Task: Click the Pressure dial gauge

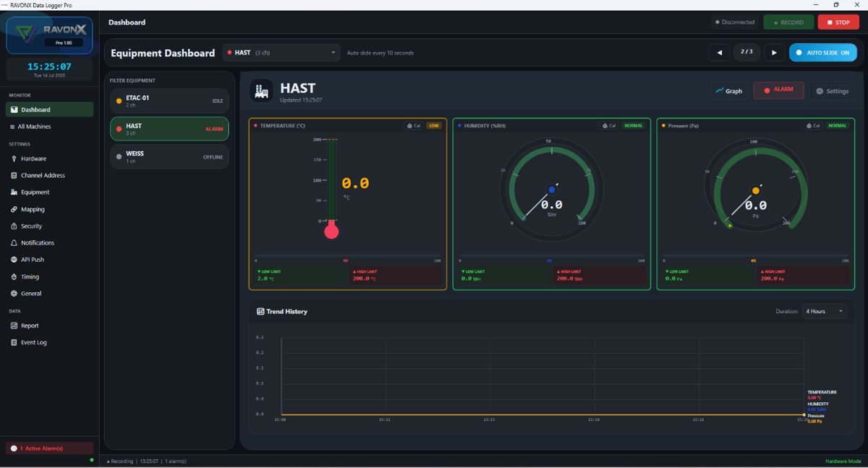Action: pos(756,191)
